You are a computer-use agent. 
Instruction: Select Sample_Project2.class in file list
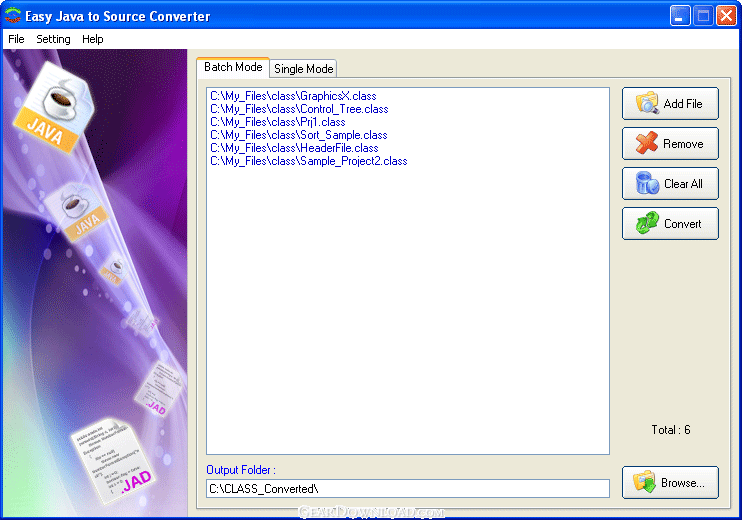click(309, 161)
